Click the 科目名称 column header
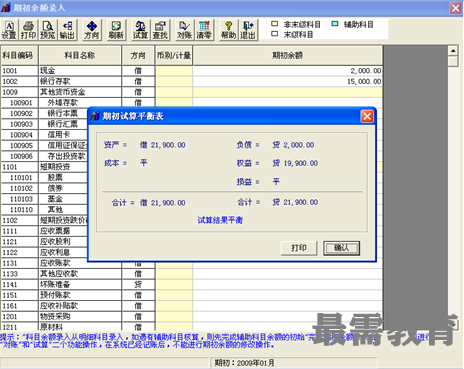The height and width of the screenshot is (369, 464). coord(80,55)
